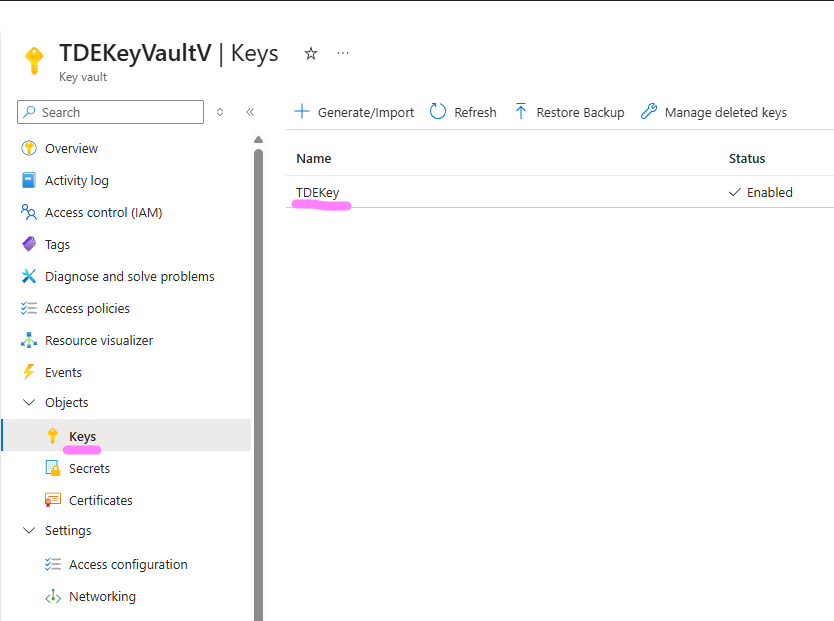The height and width of the screenshot is (621, 834).
Task: Select Certificates in the sidebar
Action: 100,500
